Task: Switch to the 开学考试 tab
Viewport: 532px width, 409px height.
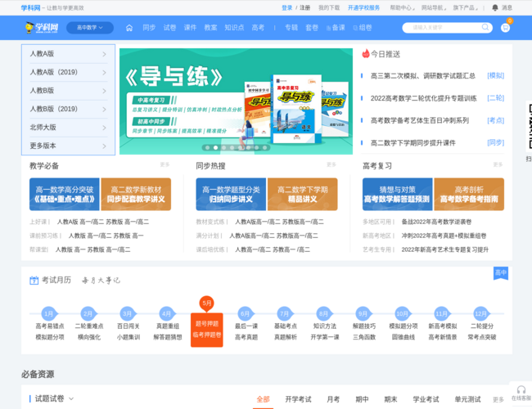Action: click(x=298, y=399)
